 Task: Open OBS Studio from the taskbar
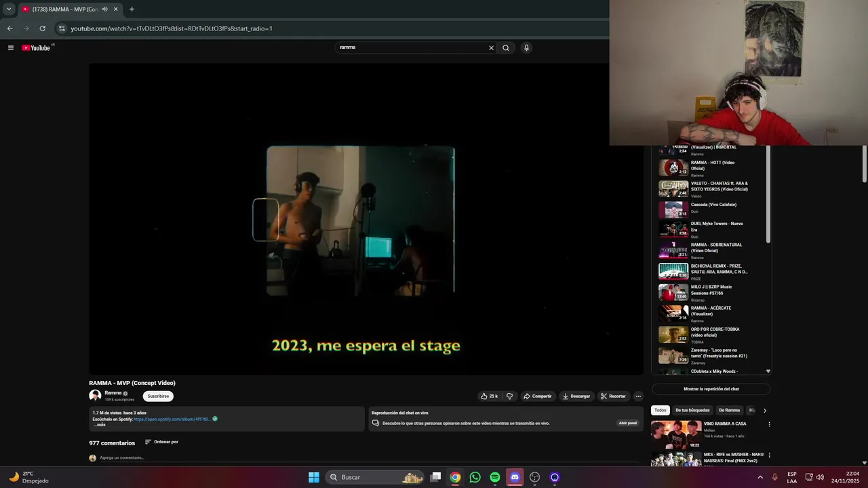tap(534, 477)
